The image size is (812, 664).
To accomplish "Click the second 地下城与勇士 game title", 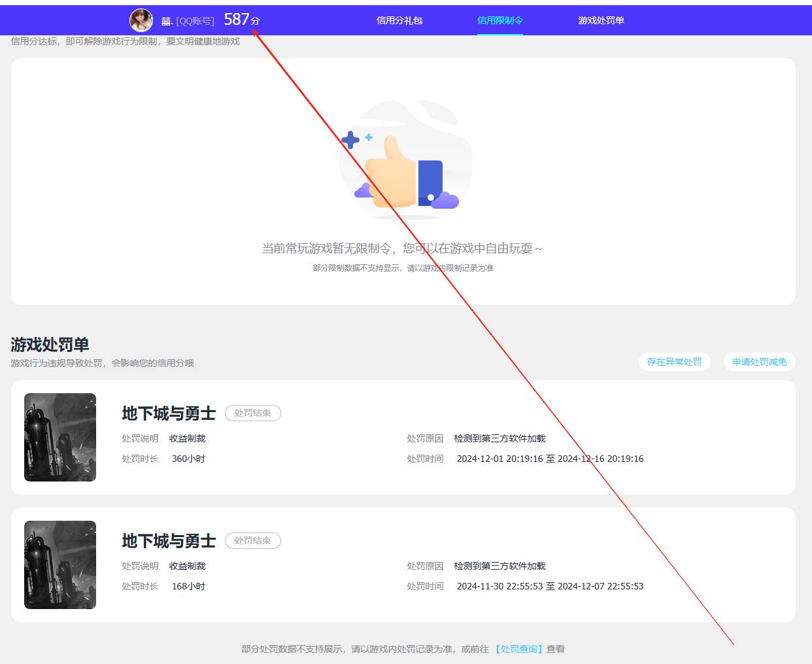I will [168, 541].
